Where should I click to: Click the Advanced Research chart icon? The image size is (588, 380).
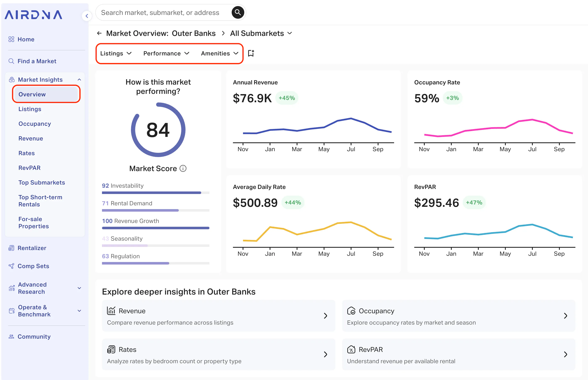tap(12, 288)
